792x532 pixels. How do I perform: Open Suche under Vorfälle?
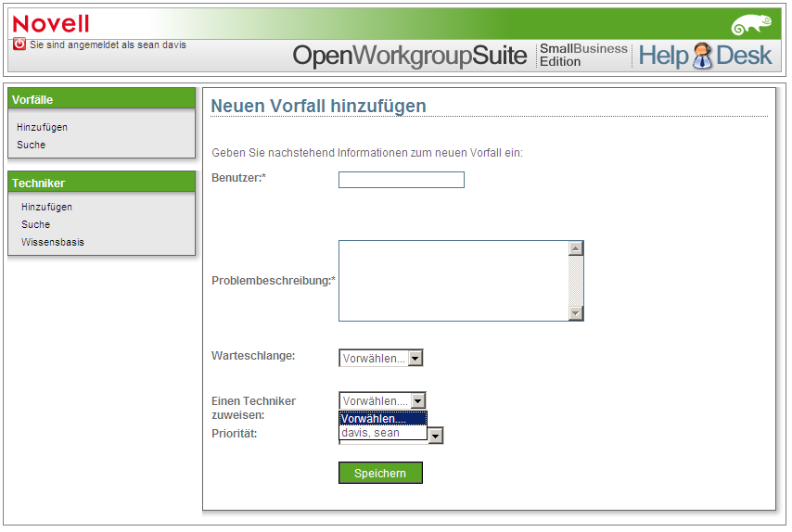coord(31,145)
